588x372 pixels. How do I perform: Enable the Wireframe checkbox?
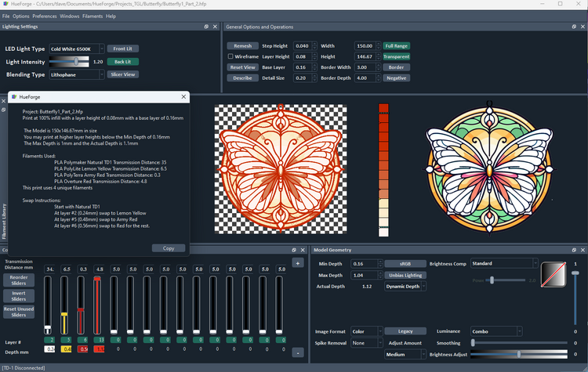pos(230,56)
